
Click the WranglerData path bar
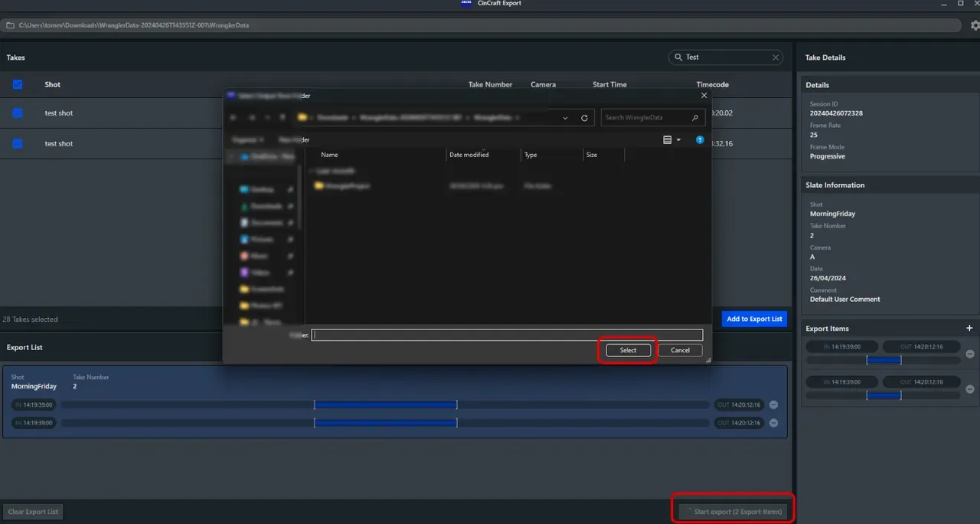[481, 25]
